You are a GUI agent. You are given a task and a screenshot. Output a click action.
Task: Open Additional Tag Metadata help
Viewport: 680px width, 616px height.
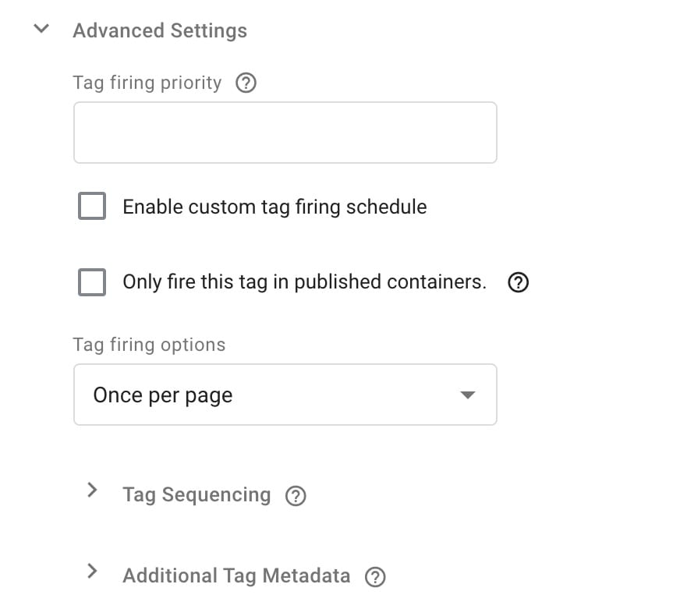375,577
